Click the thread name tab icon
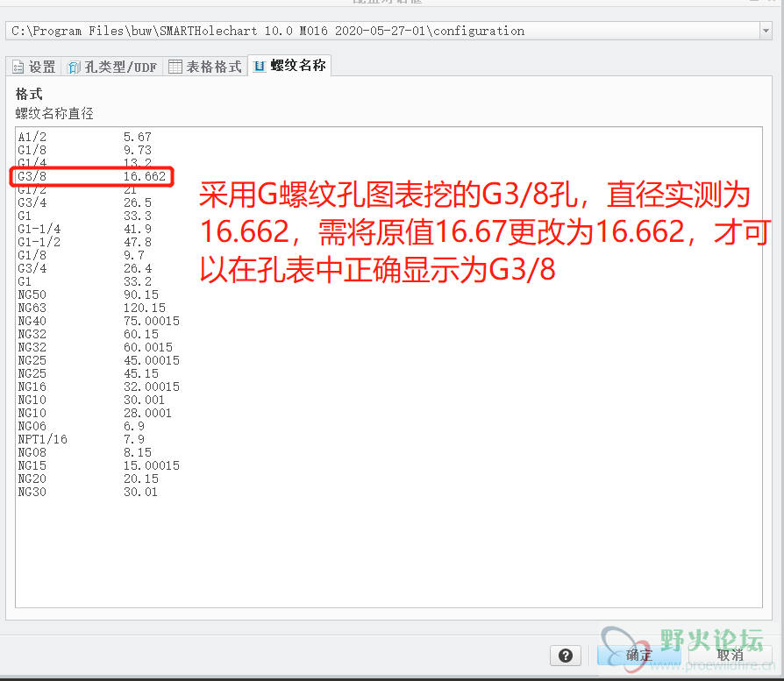This screenshot has width=784, height=681. point(260,66)
